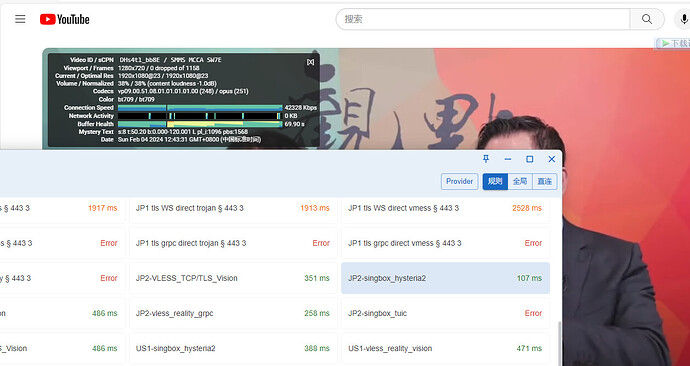Select JP1 tls grpc direct vmess node

(445, 243)
